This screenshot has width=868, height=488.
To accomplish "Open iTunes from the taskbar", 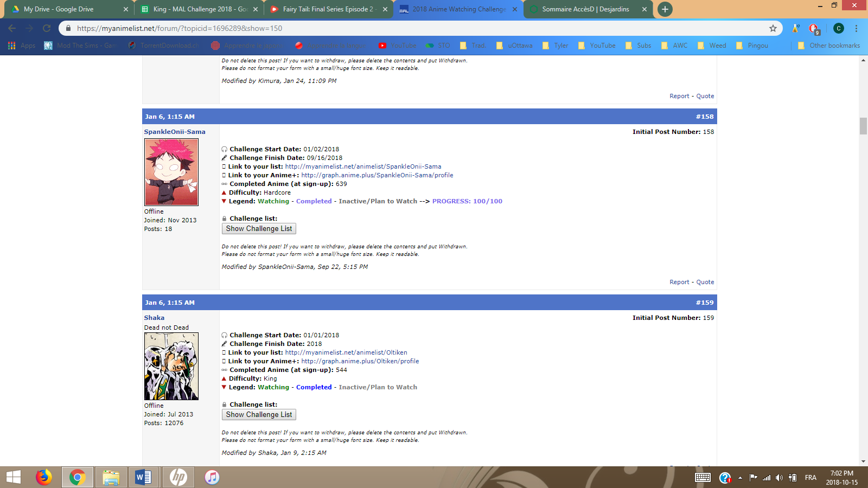I will click(212, 477).
